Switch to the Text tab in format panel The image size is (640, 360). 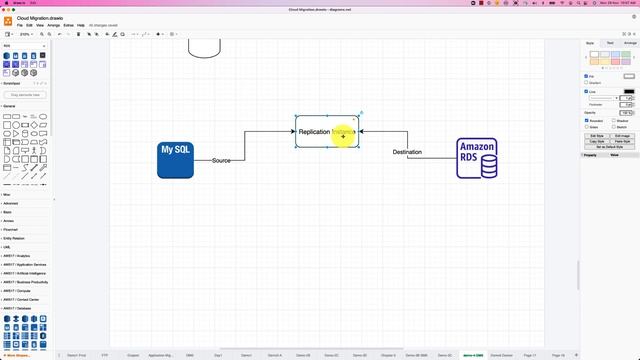[x=610, y=43]
